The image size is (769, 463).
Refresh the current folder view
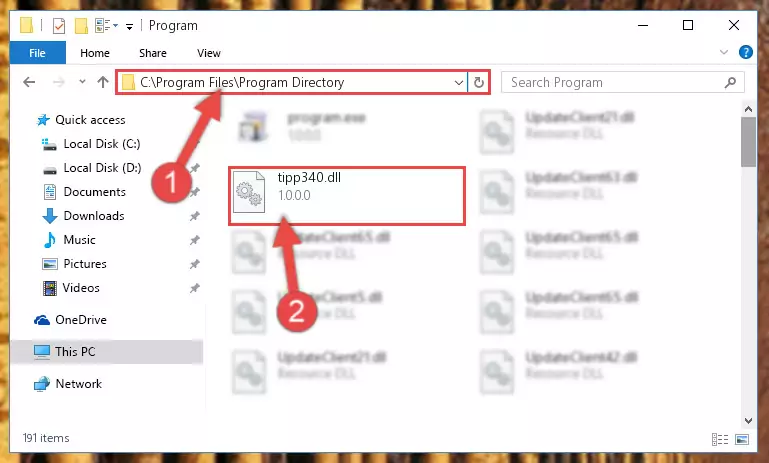479,82
